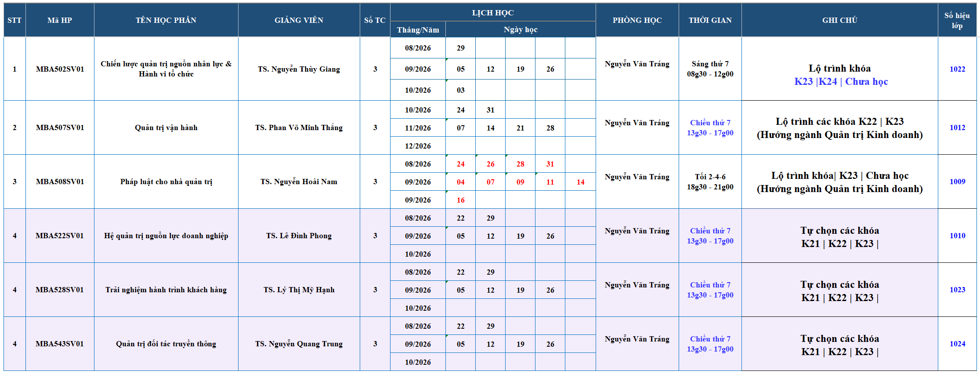Select course code MBA508SV01
The image size is (980, 374).
pyautogui.click(x=60, y=182)
